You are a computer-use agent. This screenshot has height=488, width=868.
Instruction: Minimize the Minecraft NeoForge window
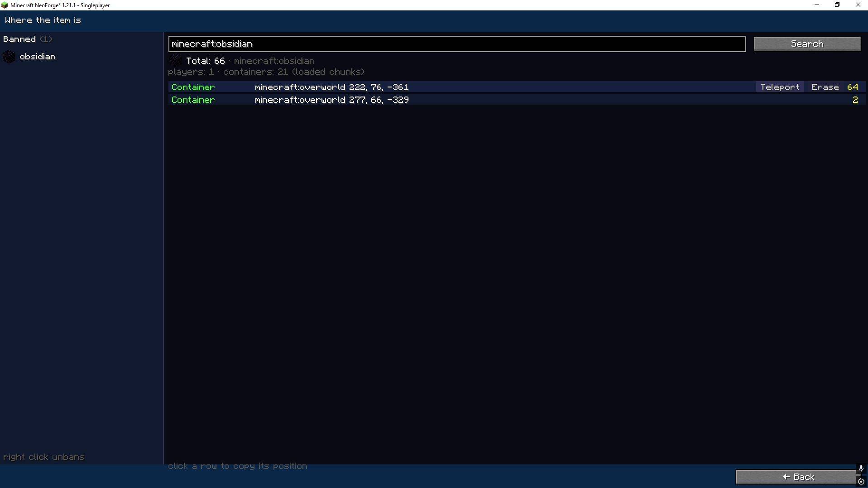817,5
